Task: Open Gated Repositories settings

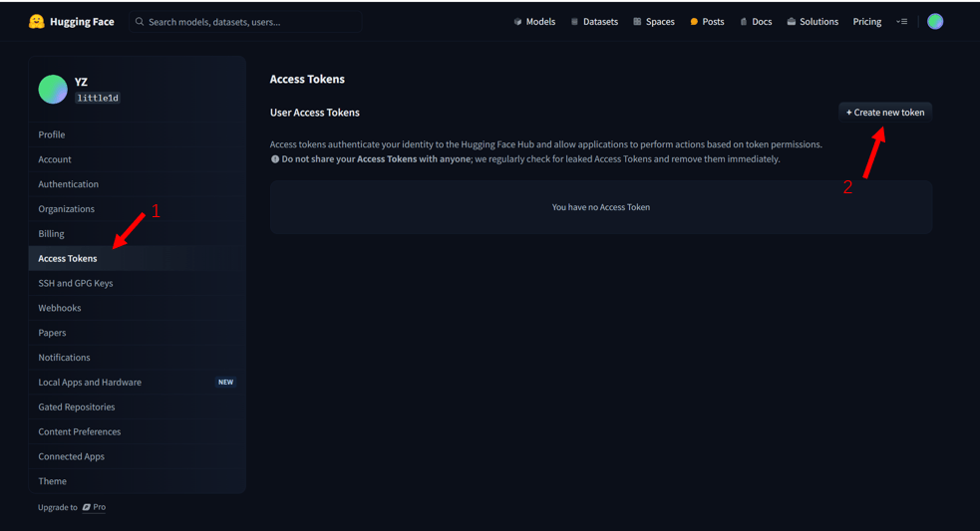Action: [x=77, y=406]
